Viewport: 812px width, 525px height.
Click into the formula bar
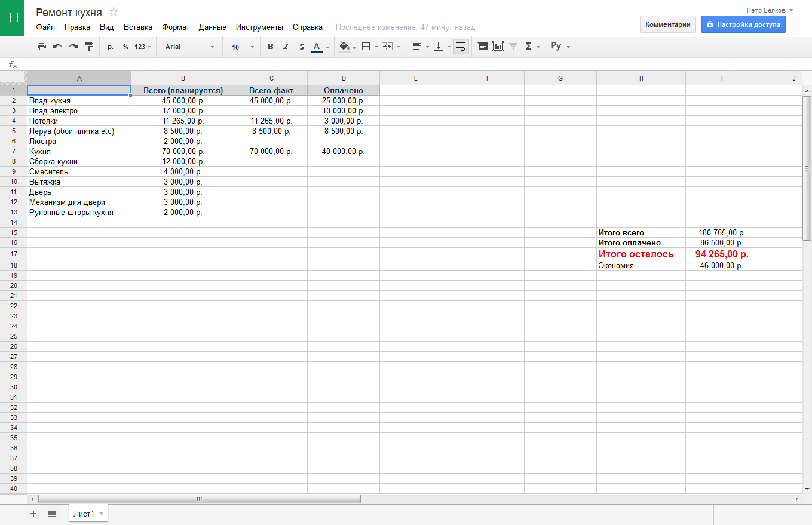click(x=418, y=65)
